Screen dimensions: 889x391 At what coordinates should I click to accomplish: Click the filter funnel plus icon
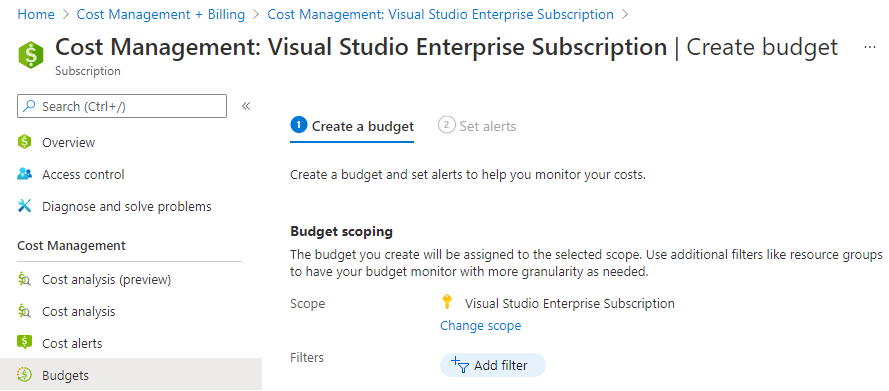(459, 365)
